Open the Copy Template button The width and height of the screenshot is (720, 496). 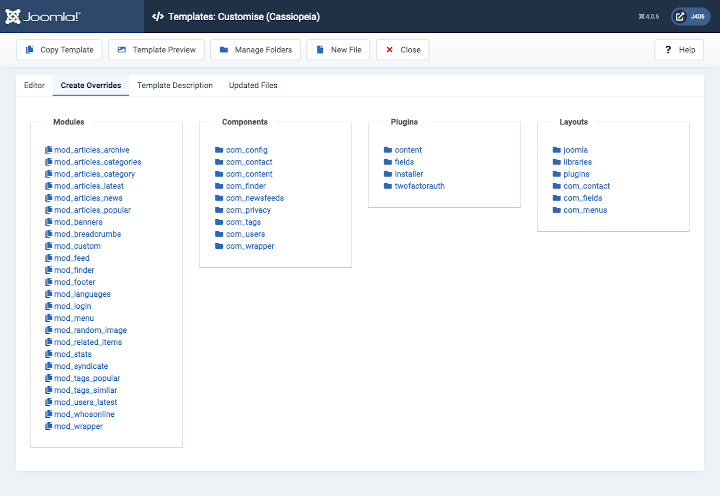[x=59, y=50]
